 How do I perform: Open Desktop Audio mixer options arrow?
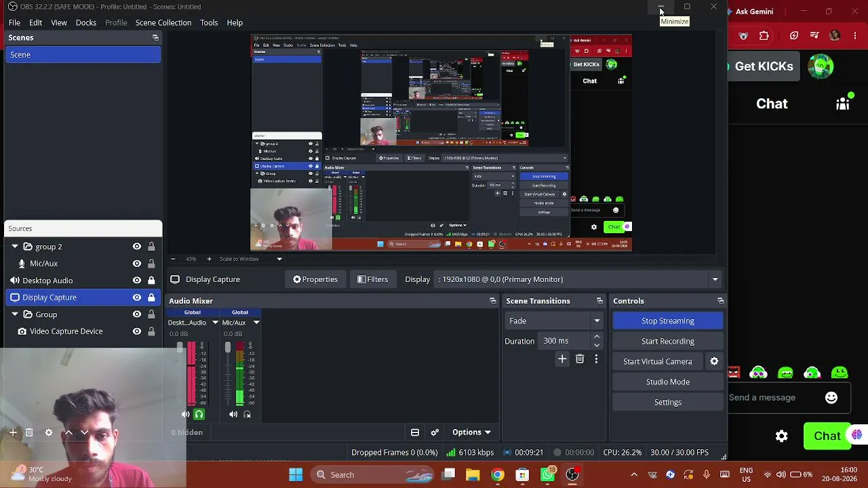coord(215,323)
